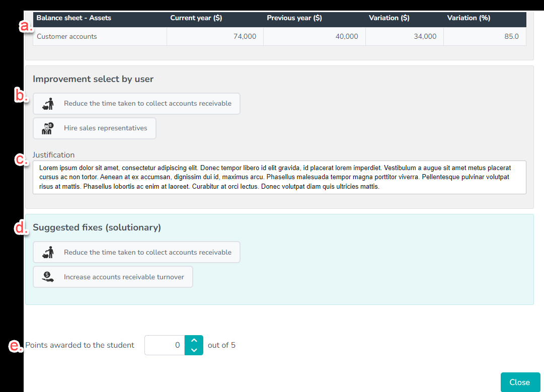Click the variation value 34,000
The image size is (544, 392).
point(425,36)
